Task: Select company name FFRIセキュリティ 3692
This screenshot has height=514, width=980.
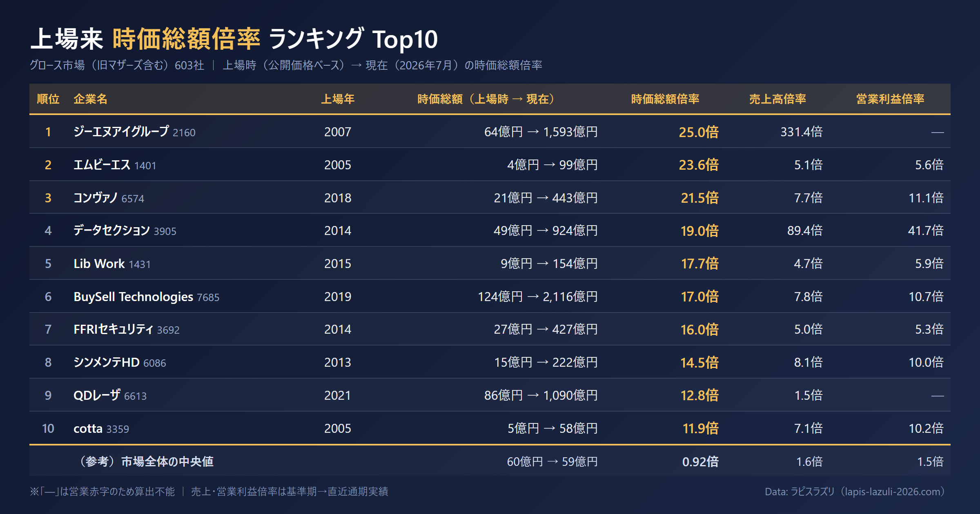Action: point(127,329)
